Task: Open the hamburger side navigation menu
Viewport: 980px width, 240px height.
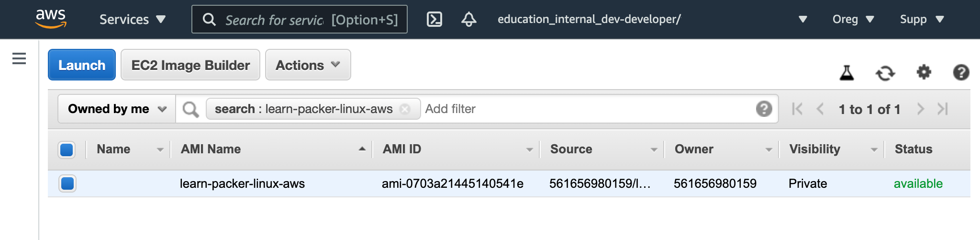Action: click(19, 58)
